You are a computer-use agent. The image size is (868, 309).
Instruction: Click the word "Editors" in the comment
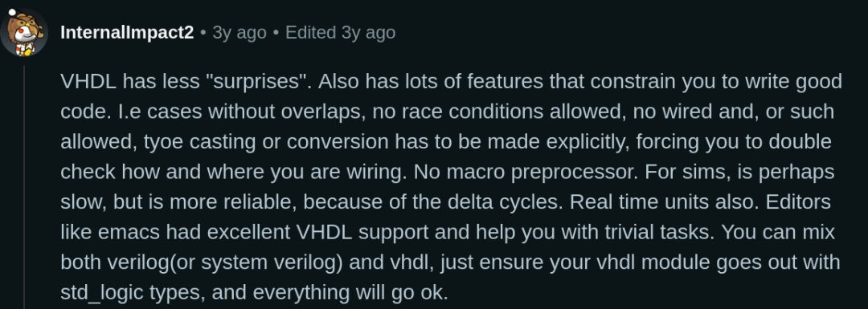click(798, 201)
